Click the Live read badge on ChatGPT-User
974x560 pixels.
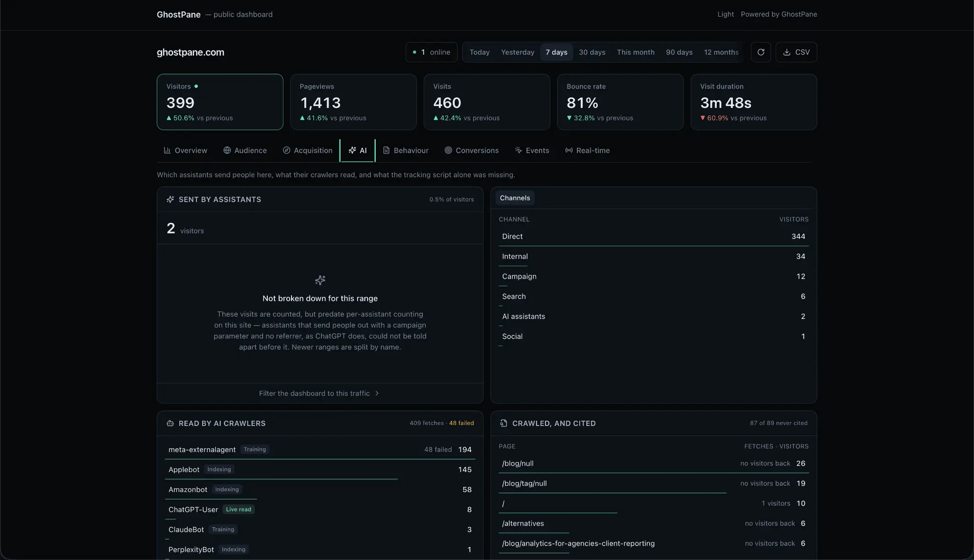pyautogui.click(x=238, y=510)
